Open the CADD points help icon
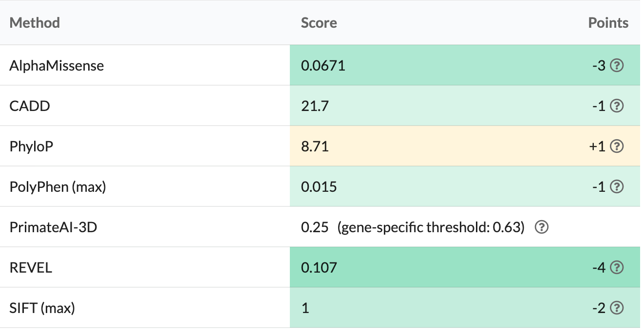Image resolution: width=644 pixels, height=332 pixels. coord(617,106)
